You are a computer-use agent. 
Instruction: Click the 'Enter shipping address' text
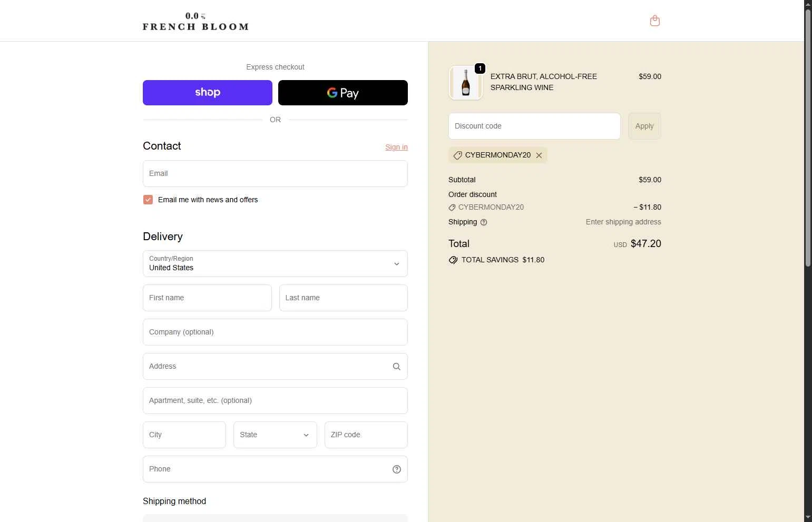coord(623,222)
